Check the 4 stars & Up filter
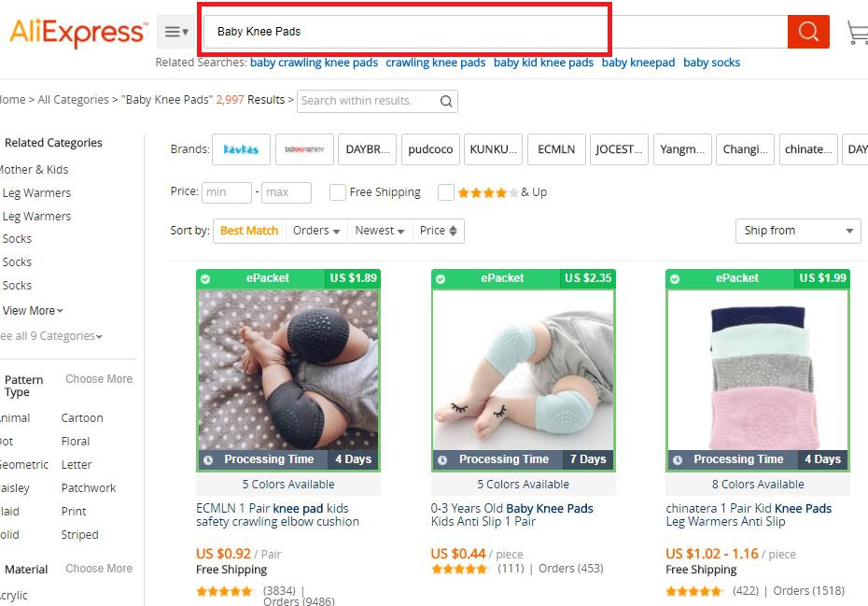The height and width of the screenshot is (606, 868). pyautogui.click(x=445, y=192)
